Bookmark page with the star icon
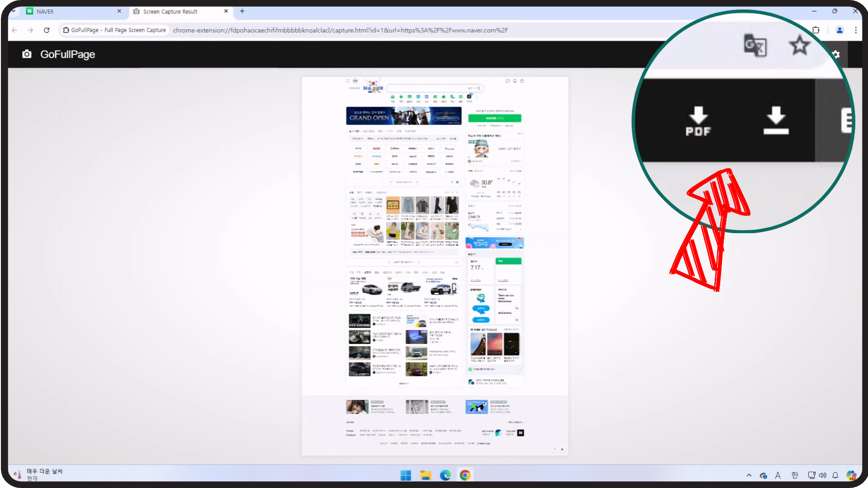 [799, 45]
